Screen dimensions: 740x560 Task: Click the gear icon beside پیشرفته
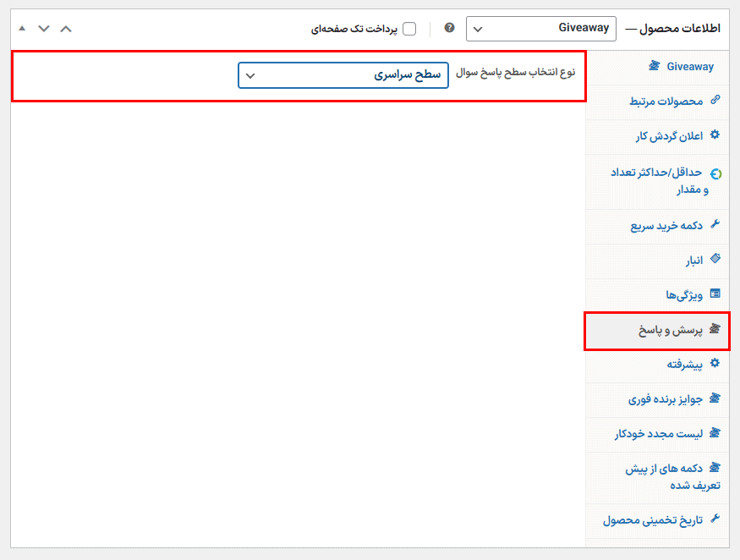pyautogui.click(x=715, y=364)
